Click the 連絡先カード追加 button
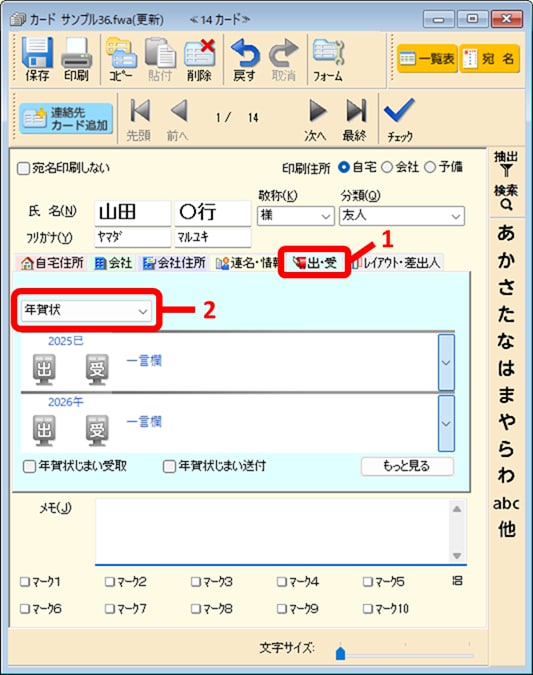The height and width of the screenshot is (675, 533). coord(66,119)
